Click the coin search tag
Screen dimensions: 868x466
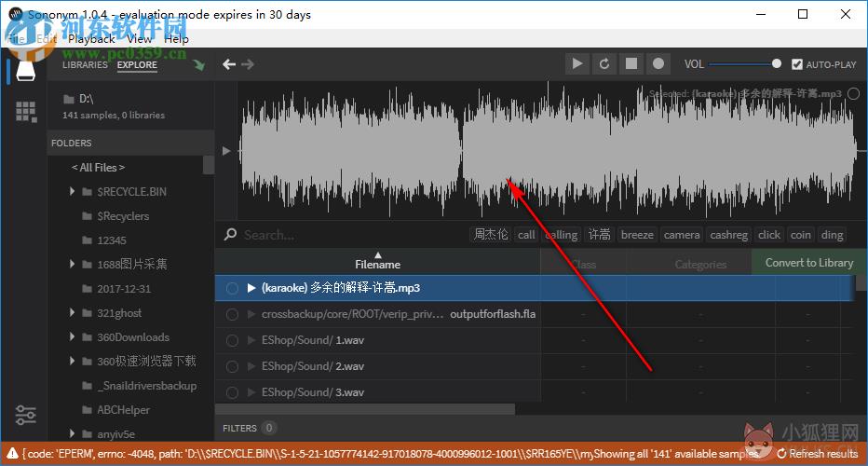point(800,234)
